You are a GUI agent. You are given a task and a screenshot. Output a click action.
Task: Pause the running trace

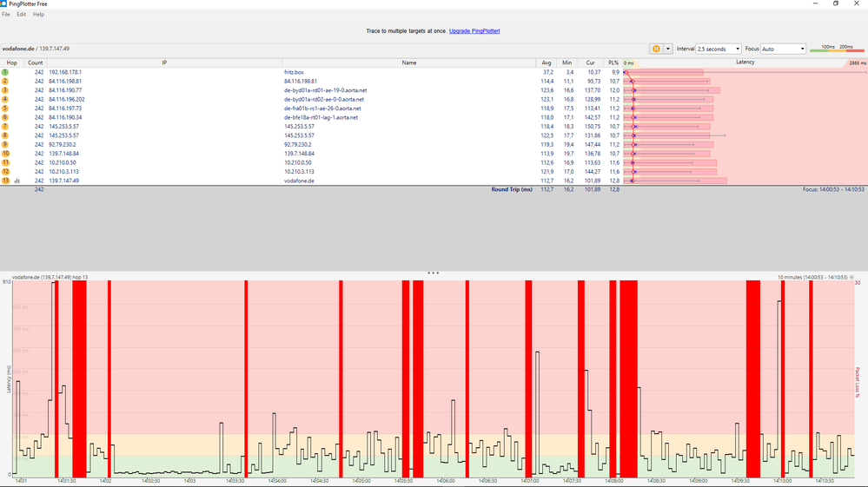point(656,49)
